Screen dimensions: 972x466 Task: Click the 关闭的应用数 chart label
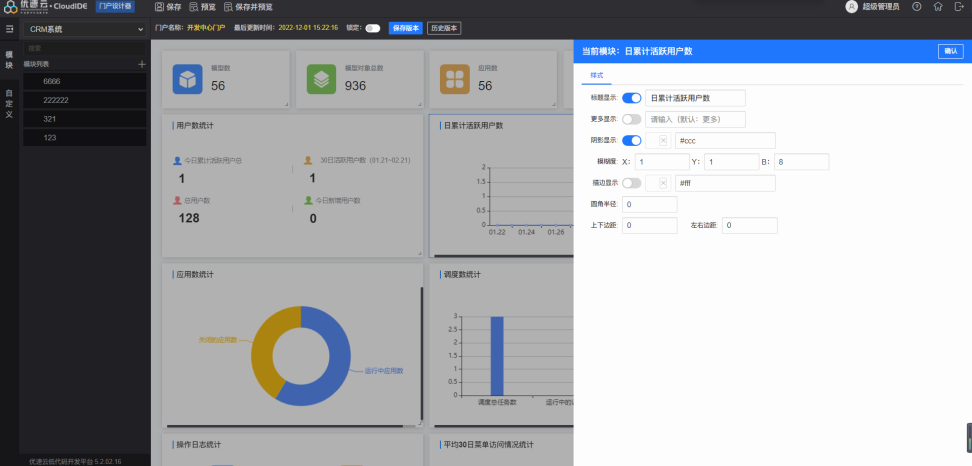click(218, 340)
